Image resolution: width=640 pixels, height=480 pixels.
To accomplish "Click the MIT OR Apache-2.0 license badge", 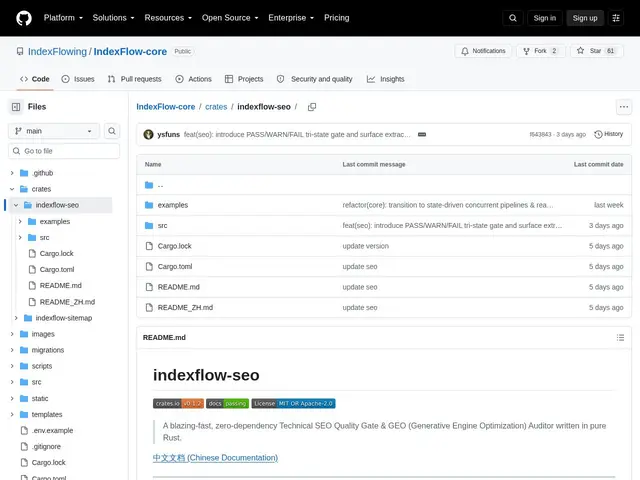I will [293, 404].
